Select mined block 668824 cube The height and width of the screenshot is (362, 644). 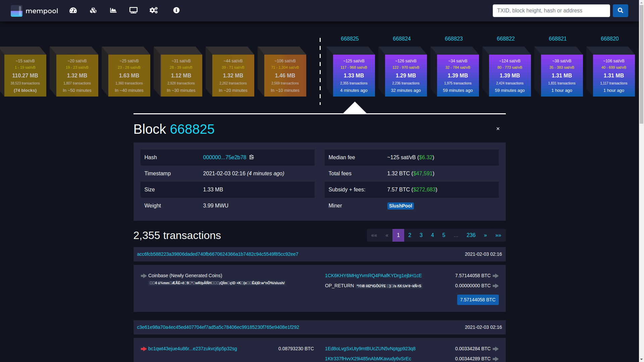tap(406, 75)
